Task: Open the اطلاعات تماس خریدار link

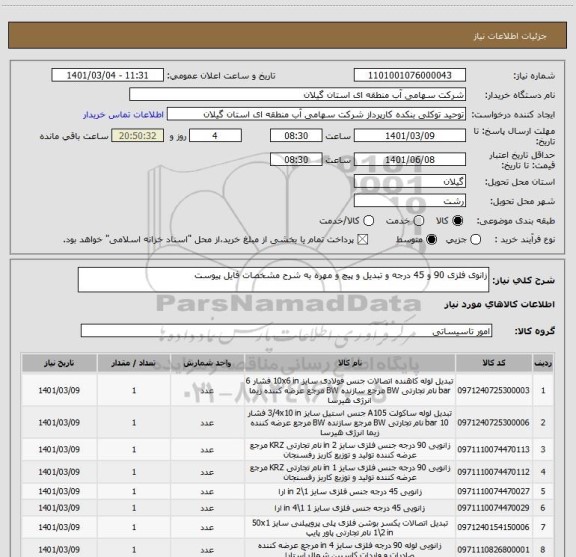Action: point(123,115)
